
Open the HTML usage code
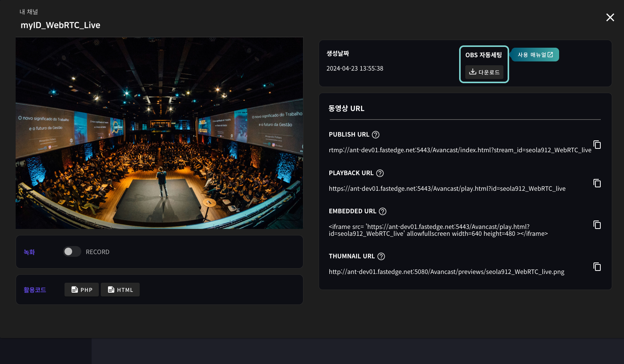[120, 290]
